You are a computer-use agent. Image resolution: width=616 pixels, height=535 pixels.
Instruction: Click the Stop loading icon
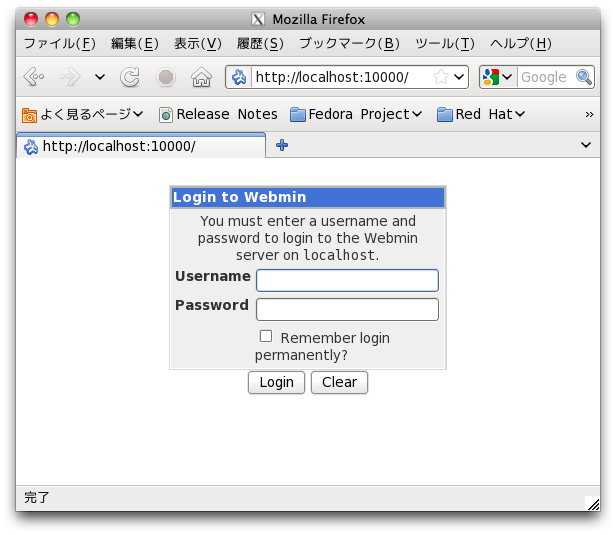pos(166,78)
